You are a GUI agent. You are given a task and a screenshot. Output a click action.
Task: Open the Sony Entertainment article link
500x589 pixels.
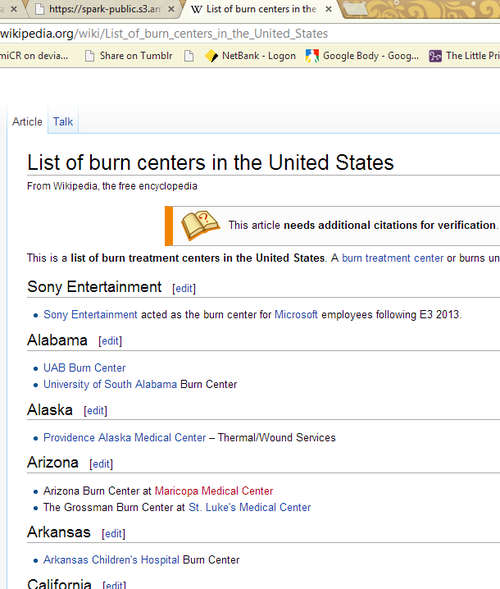90,314
